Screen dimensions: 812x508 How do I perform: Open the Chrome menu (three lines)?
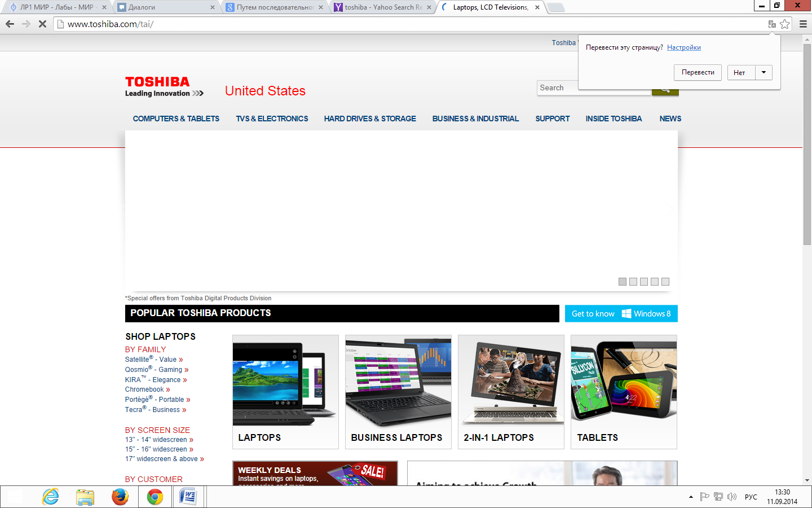(803, 24)
